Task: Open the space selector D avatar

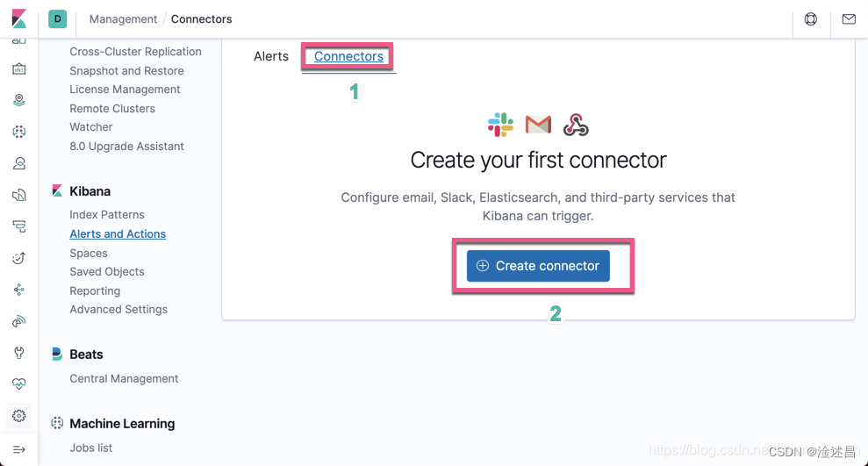Action: coord(58,18)
